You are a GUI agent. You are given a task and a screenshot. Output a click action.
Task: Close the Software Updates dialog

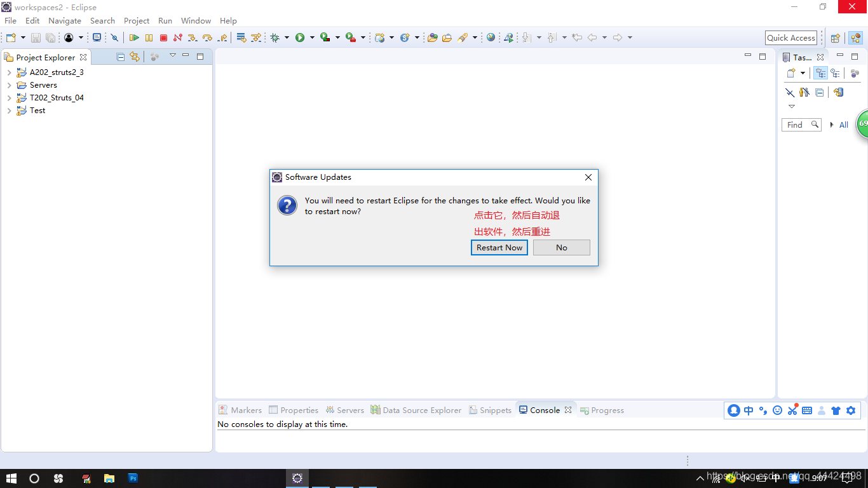(588, 177)
